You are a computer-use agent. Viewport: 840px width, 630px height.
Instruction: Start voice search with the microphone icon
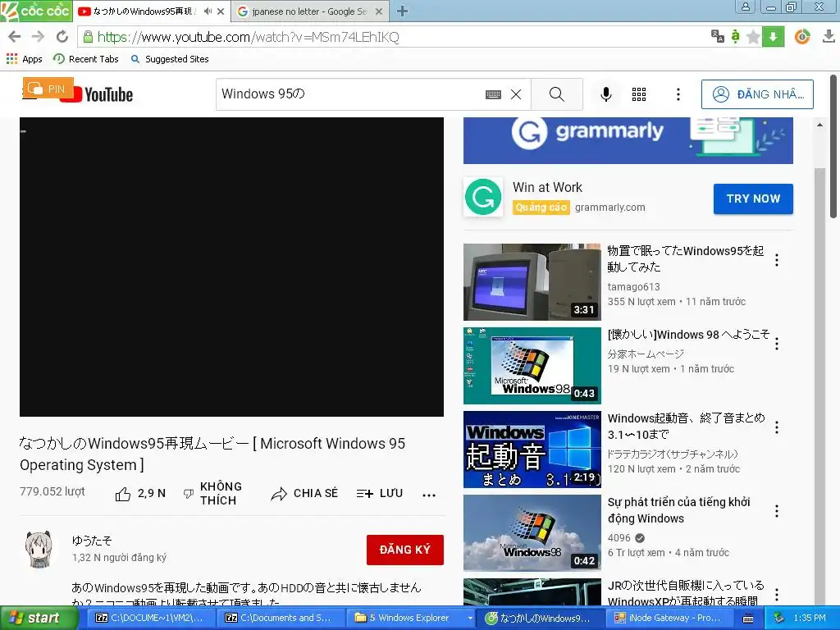click(606, 94)
